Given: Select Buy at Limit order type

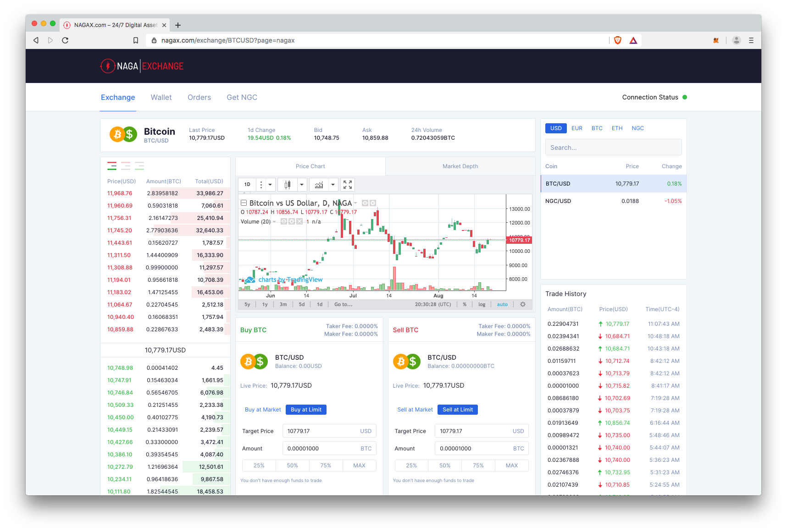Looking at the screenshot, I should click(306, 410).
